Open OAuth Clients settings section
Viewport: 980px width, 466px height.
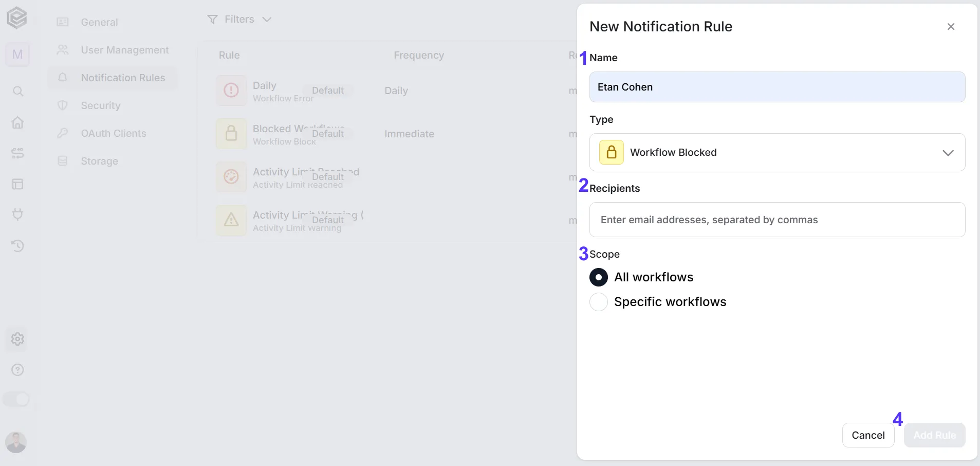tap(114, 133)
